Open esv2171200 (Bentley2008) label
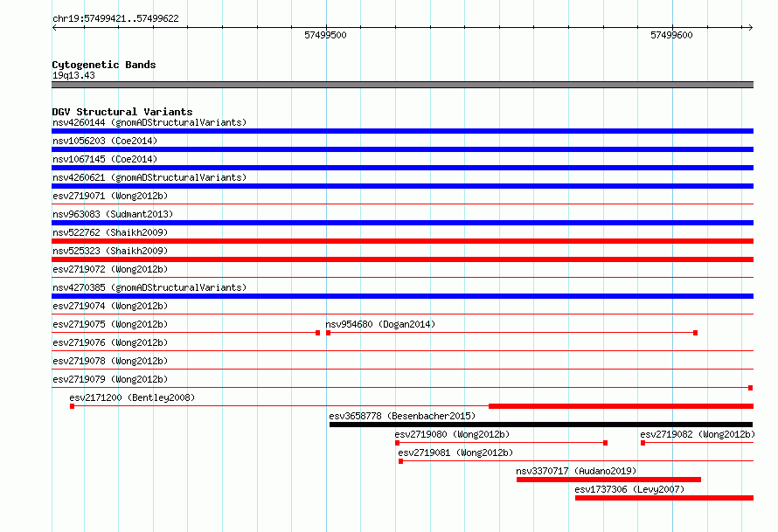This screenshot has height=532, width=778. pos(132,397)
